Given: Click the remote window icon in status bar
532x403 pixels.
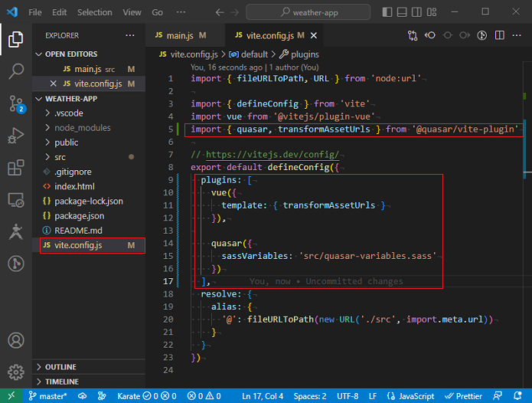Looking at the screenshot, I should [x=11, y=396].
